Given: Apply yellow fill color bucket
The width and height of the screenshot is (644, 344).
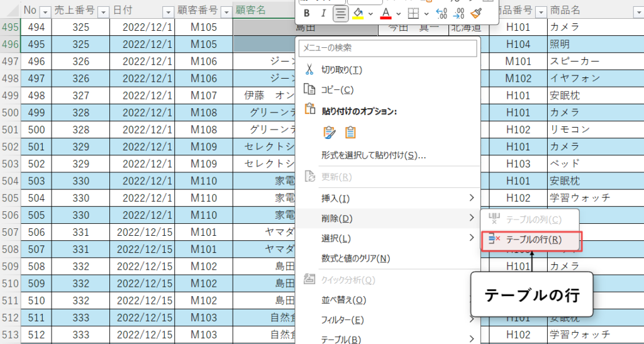Looking at the screenshot, I should click(358, 13).
